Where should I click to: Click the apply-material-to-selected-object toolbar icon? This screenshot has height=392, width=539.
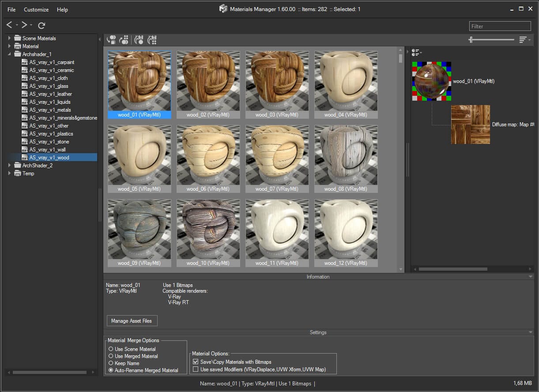(111, 40)
